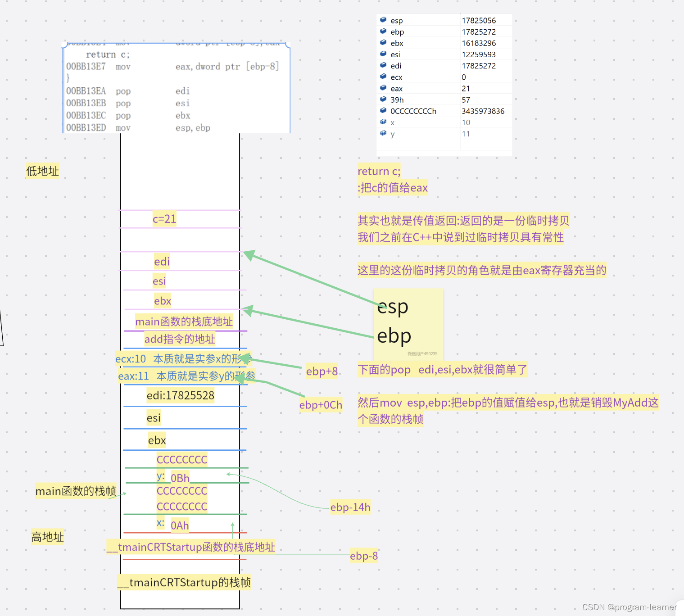Image resolution: width=684 pixels, height=616 pixels.
Task: Select the 下面的pop edi,esi,ebx note
Action: point(442,370)
